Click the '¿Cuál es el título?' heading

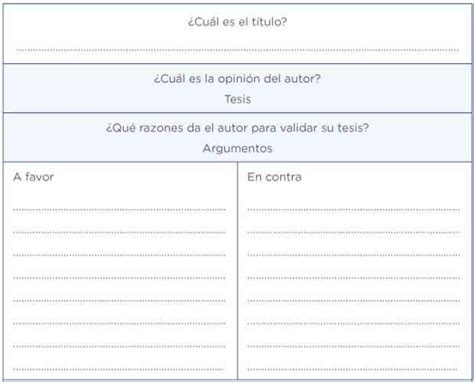point(237,22)
